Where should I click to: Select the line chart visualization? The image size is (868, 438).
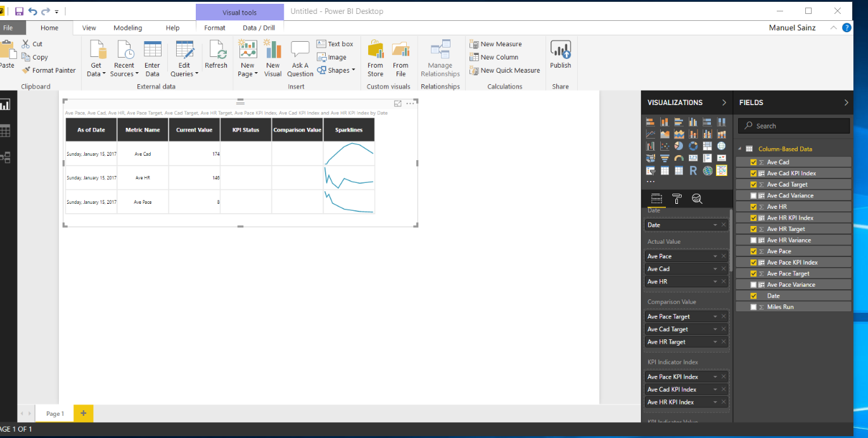650,134
